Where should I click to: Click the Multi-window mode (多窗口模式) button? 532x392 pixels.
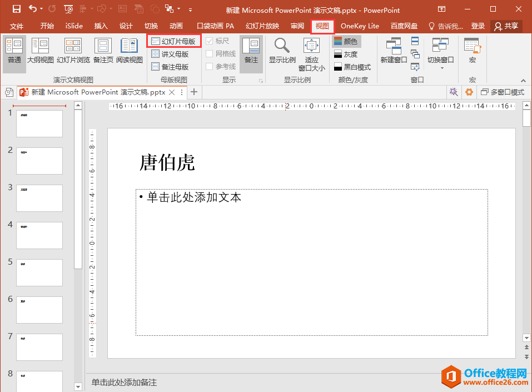[503, 92]
